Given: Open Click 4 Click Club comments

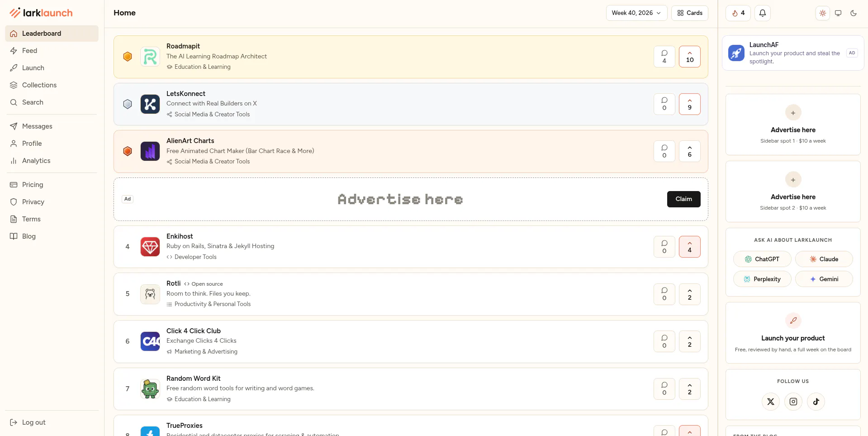Looking at the screenshot, I should (x=664, y=341).
